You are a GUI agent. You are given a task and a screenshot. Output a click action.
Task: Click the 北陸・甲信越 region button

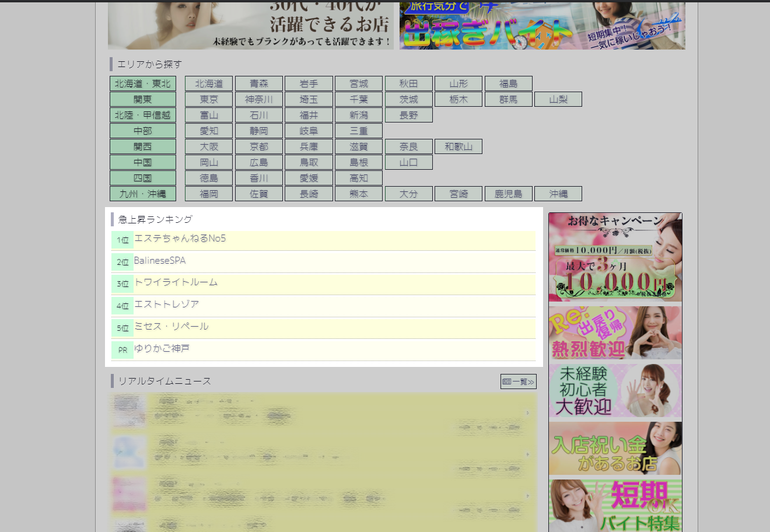(x=142, y=115)
